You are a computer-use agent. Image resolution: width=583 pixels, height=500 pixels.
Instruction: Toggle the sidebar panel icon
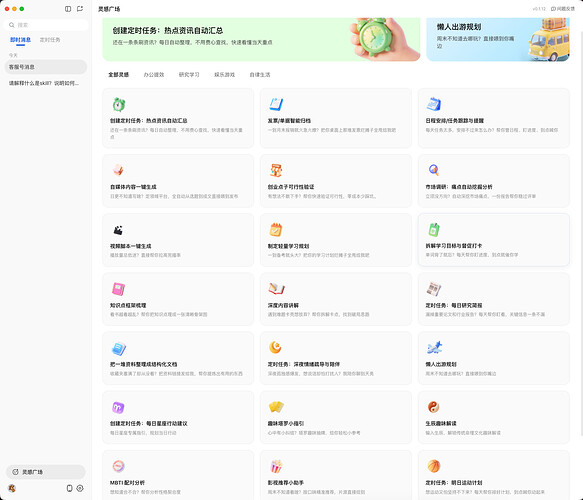[x=68, y=9]
